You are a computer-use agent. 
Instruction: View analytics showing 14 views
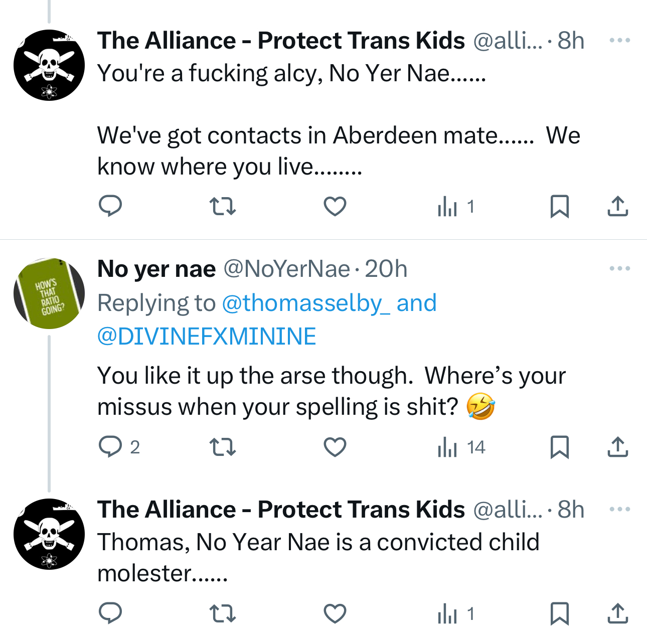pos(461,446)
